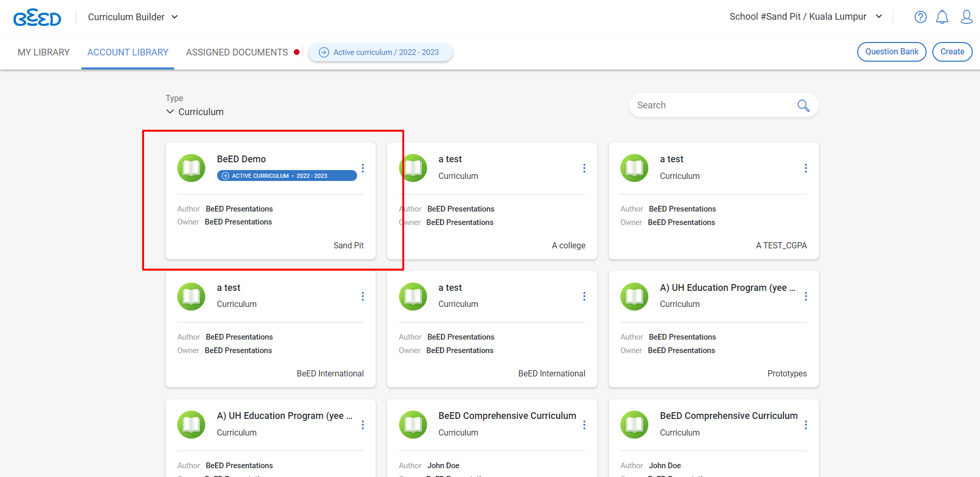The height and width of the screenshot is (477, 980).
Task: Click book icon on A TEST_CGPA card
Action: tap(634, 168)
